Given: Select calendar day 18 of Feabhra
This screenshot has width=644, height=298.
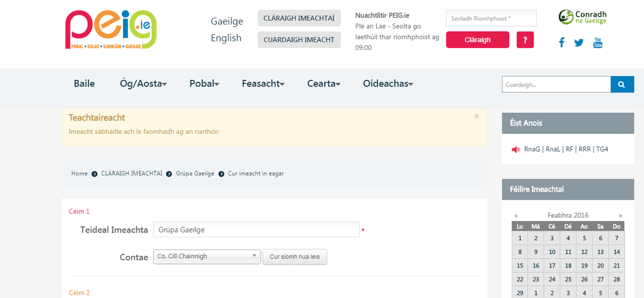Looking at the screenshot, I should click(x=568, y=266).
